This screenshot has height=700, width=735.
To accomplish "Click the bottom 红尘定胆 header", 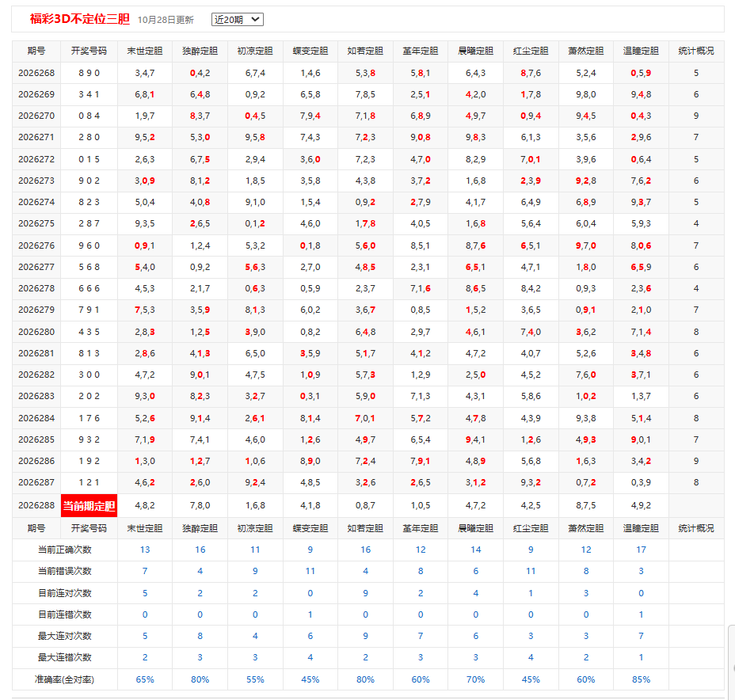I will coord(531,528).
